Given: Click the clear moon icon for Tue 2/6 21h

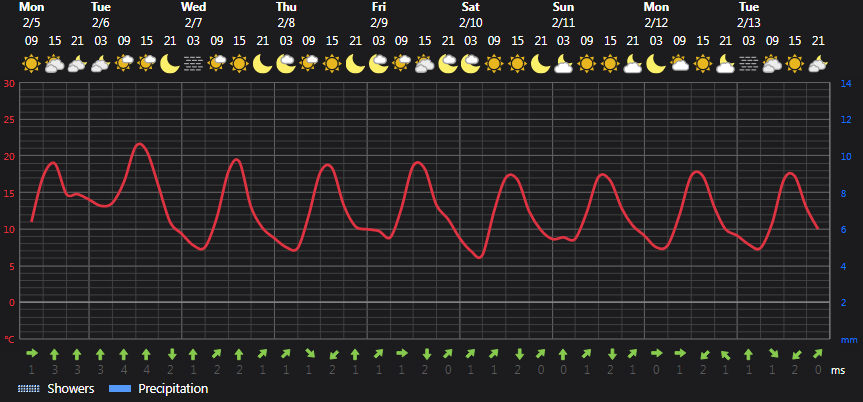Looking at the screenshot, I should (170, 64).
